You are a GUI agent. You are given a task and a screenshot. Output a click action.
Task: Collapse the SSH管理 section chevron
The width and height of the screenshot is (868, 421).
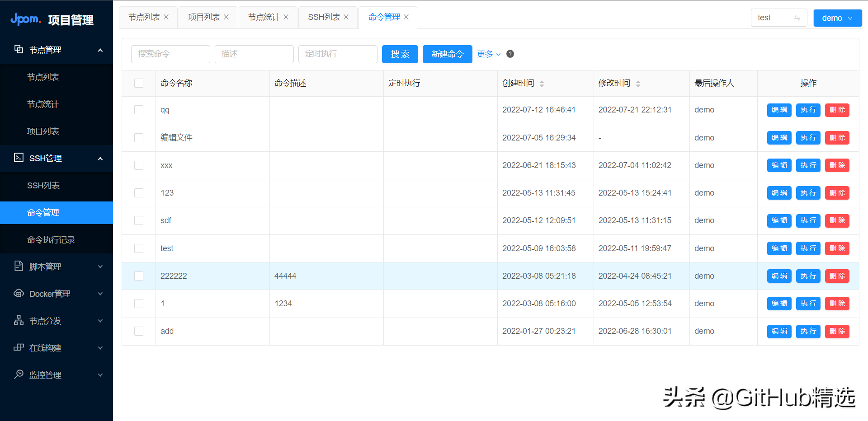click(x=100, y=159)
